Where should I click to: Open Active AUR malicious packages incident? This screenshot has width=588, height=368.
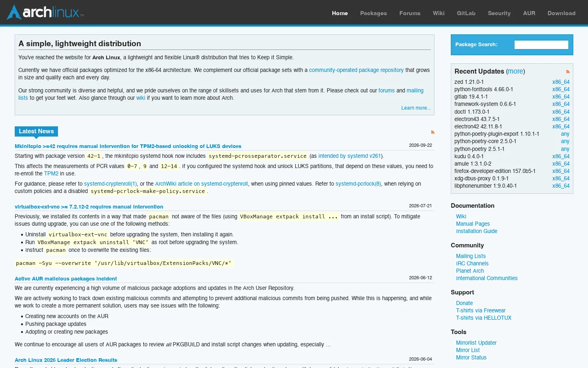(66, 278)
